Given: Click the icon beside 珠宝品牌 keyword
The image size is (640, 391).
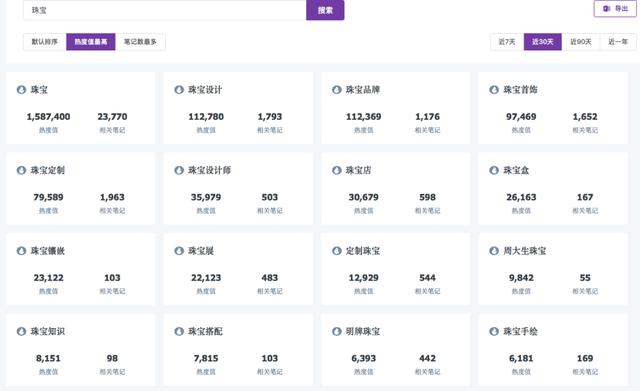Looking at the screenshot, I should (x=336, y=90).
